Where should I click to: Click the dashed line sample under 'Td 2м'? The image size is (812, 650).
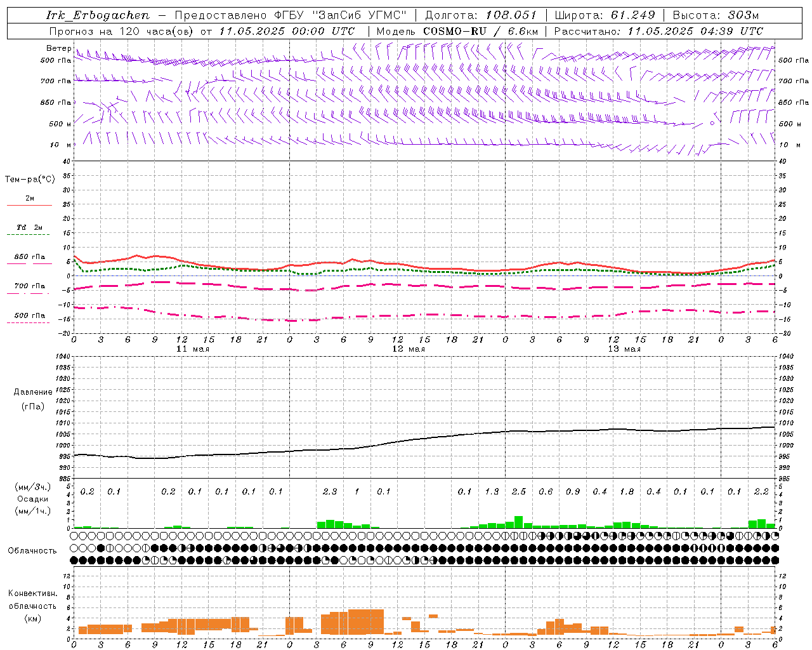[x=29, y=235]
